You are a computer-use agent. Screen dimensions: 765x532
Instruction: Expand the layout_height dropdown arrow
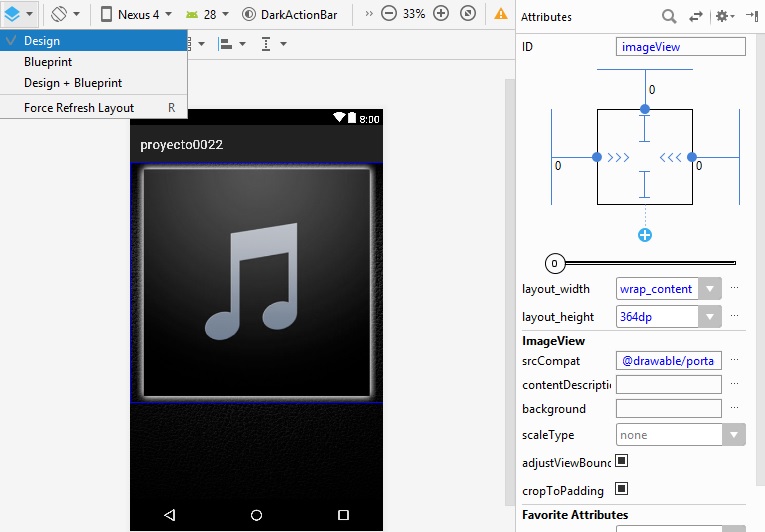coord(709,317)
